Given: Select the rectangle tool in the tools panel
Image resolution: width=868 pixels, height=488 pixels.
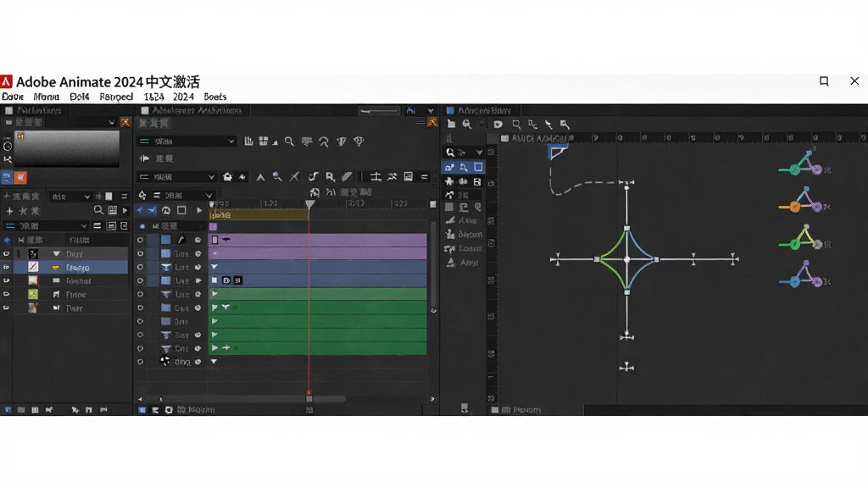Looking at the screenshot, I should (478, 167).
